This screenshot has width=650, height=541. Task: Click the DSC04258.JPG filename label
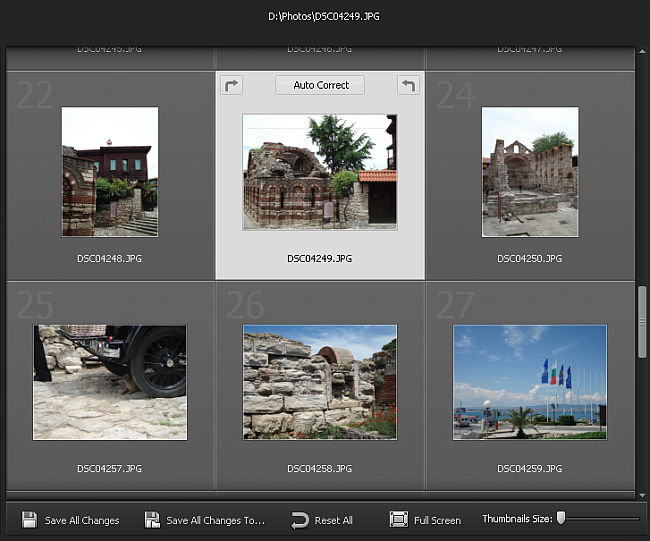pos(320,468)
